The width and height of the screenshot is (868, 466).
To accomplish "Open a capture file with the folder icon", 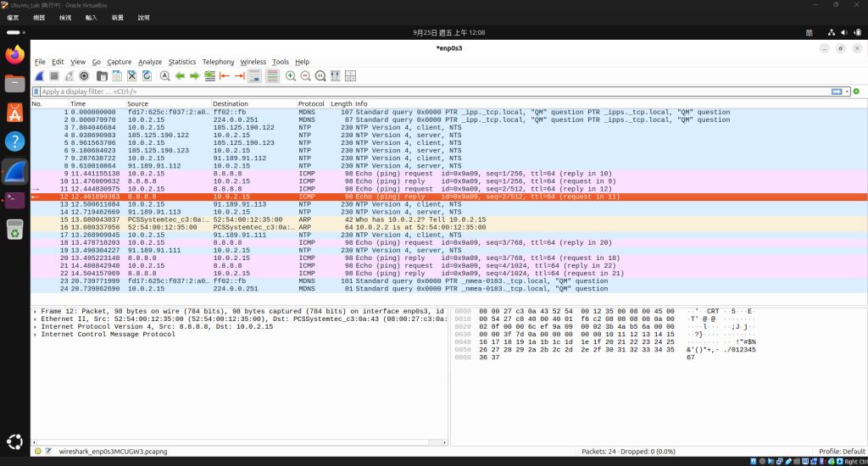I will (x=102, y=76).
